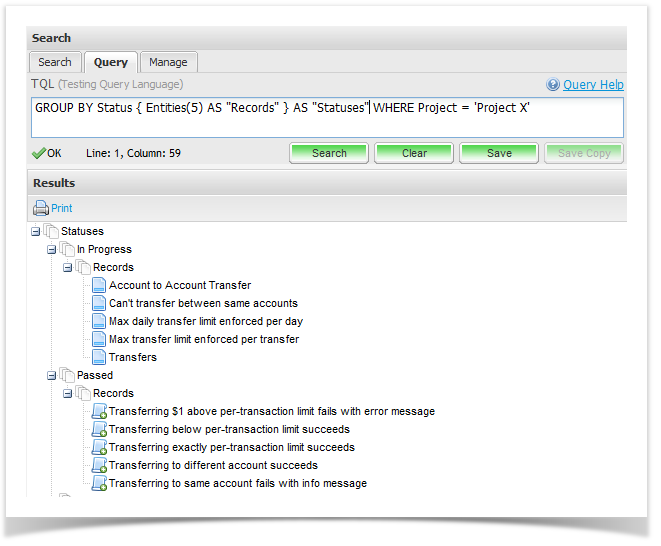This screenshot has height=546, width=661.
Task: Click the green Search button
Action: (329, 153)
